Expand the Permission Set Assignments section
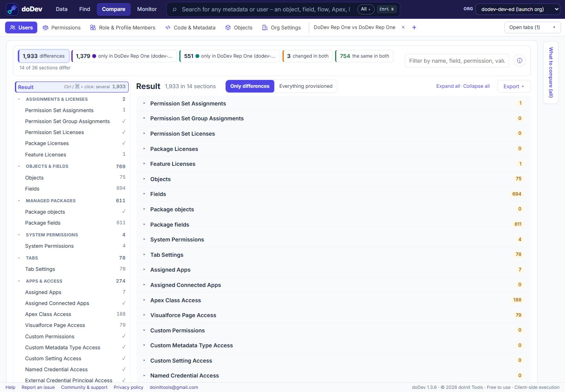This screenshot has width=565, height=392. tap(333, 103)
